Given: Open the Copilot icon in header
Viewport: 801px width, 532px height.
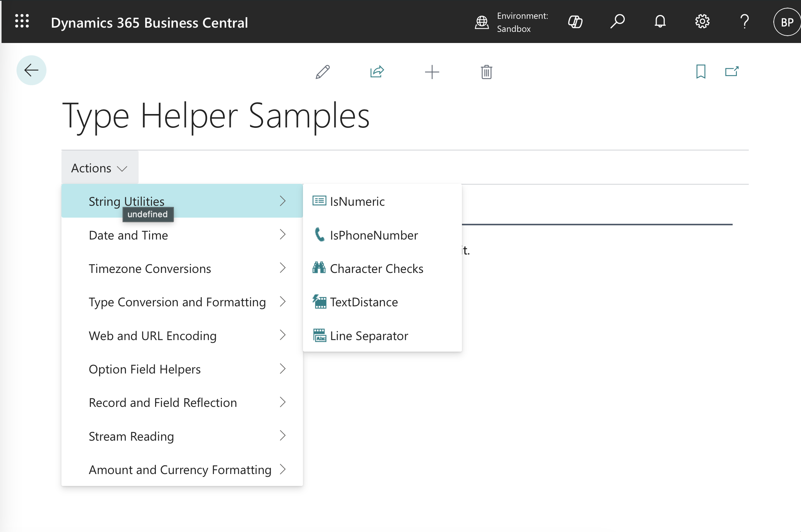Looking at the screenshot, I should tap(575, 22).
